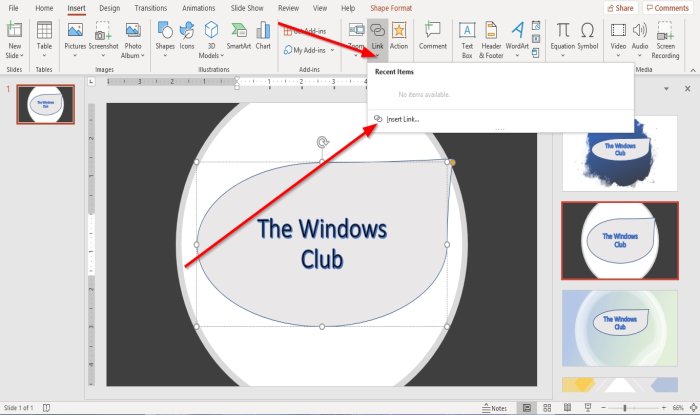
Task: Choose the pastel gradient design idea
Action: [620, 328]
